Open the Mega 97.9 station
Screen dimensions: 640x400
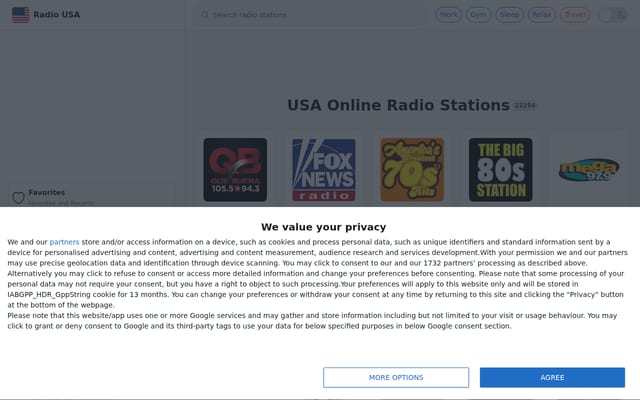pyautogui.click(x=589, y=169)
